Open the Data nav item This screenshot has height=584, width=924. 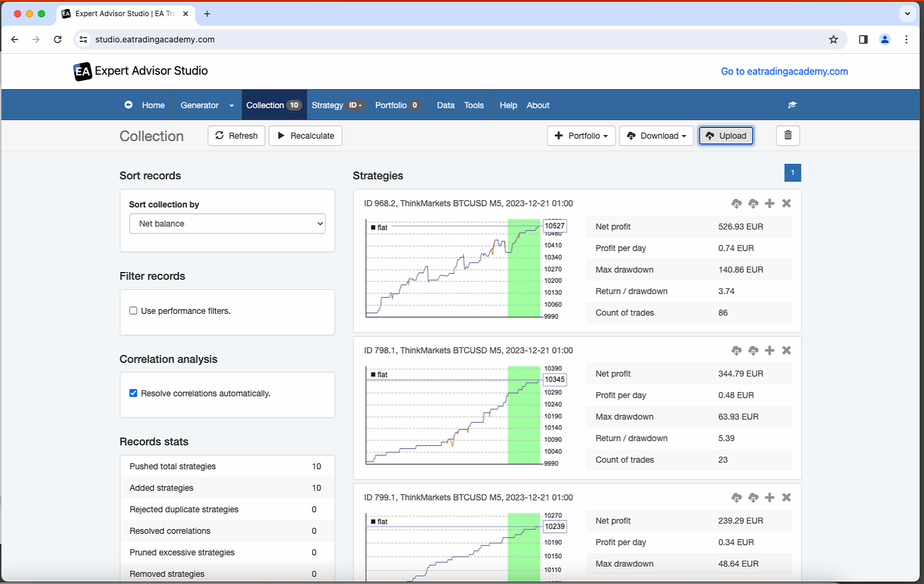point(446,105)
